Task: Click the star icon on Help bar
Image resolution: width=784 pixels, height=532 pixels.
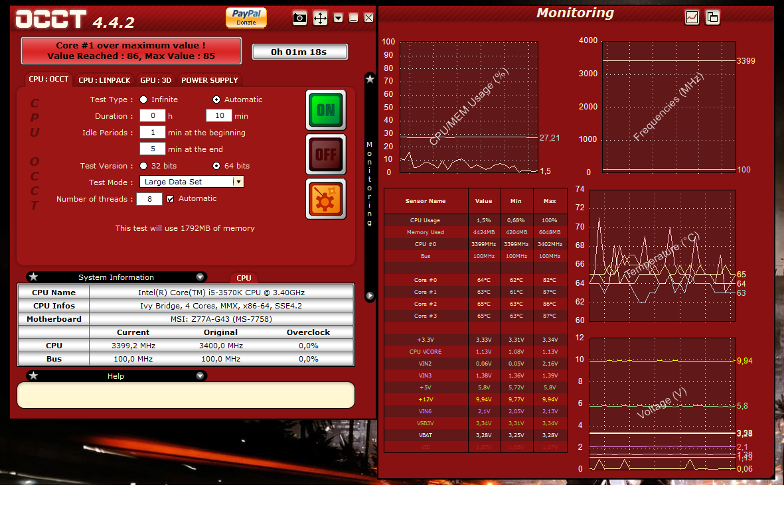Action: pos(33,375)
